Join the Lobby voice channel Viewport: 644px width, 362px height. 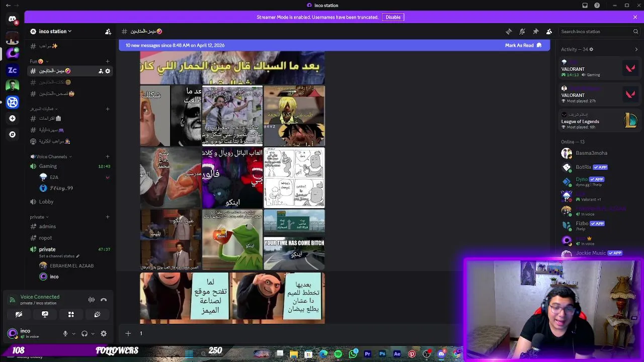coord(69,202)
